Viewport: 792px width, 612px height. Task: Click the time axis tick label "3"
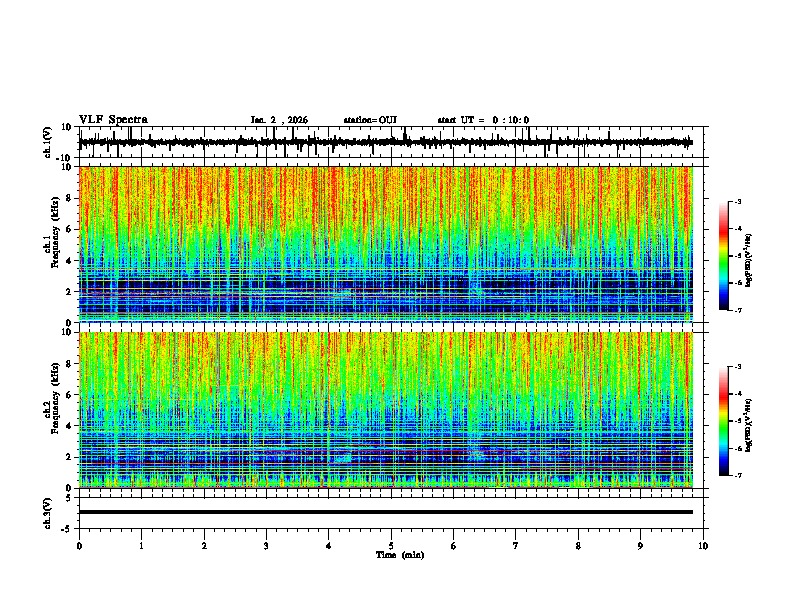(x=266, y=546)
